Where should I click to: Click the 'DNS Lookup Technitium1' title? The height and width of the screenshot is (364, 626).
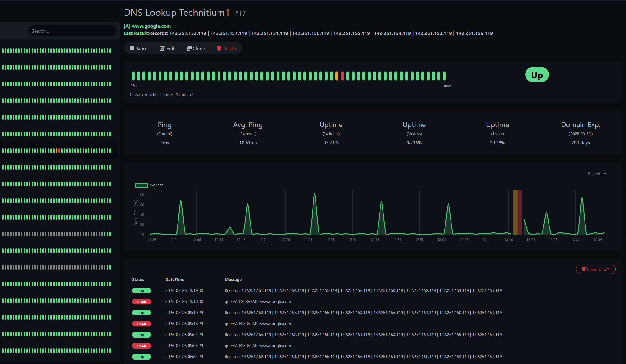177,13
